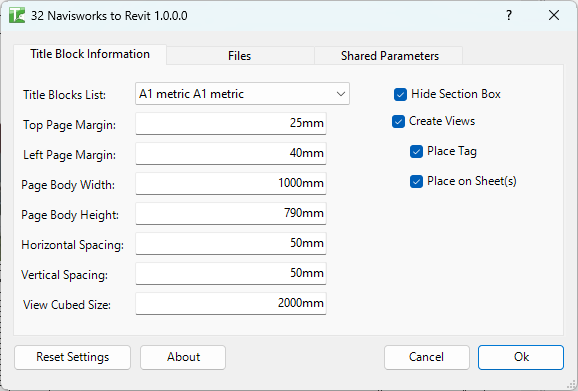Viewport: 578px width, 391px height.
Task: Click the Horizontal Spacing label
Action: click(x=73, y=245)
